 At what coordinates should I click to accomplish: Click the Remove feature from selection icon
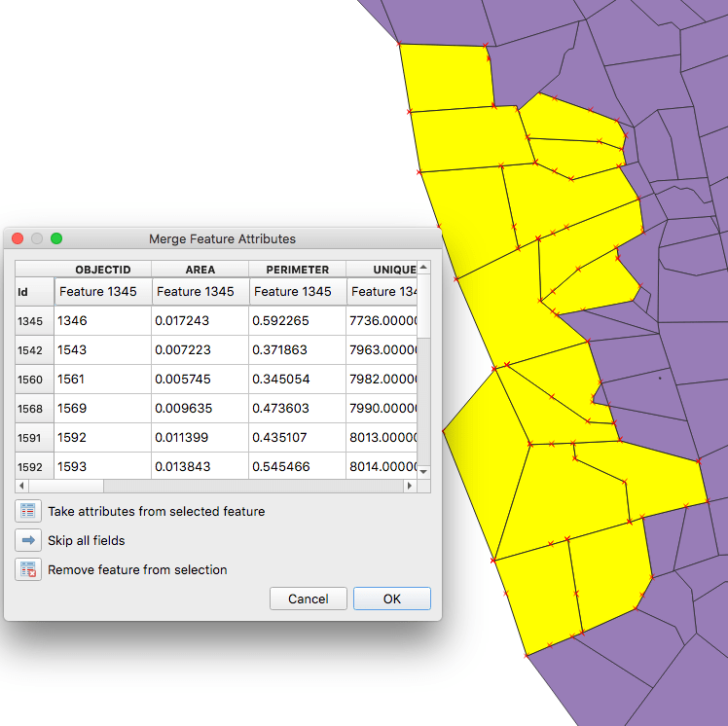point(28,569)
